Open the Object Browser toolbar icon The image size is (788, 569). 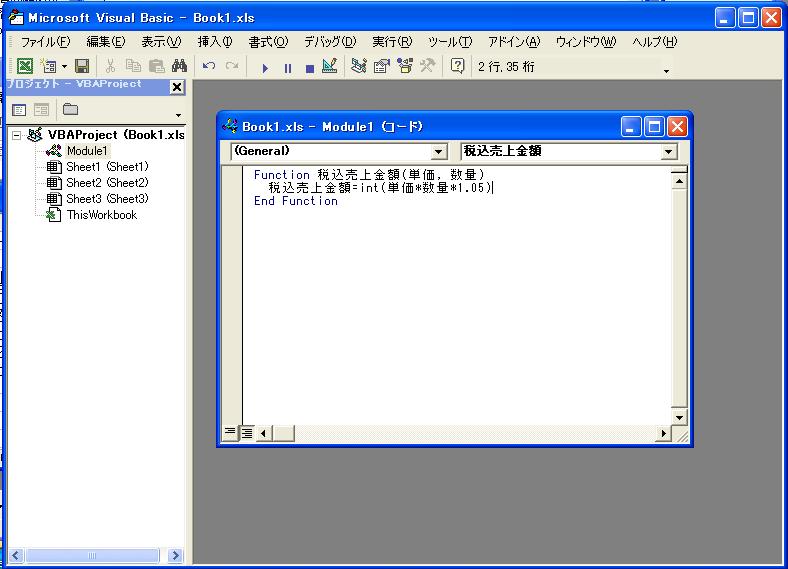[x=405, y=66]
